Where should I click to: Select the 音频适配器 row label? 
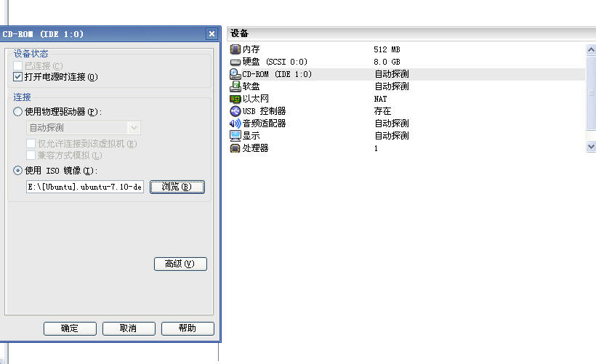click(x=264, y=123)
